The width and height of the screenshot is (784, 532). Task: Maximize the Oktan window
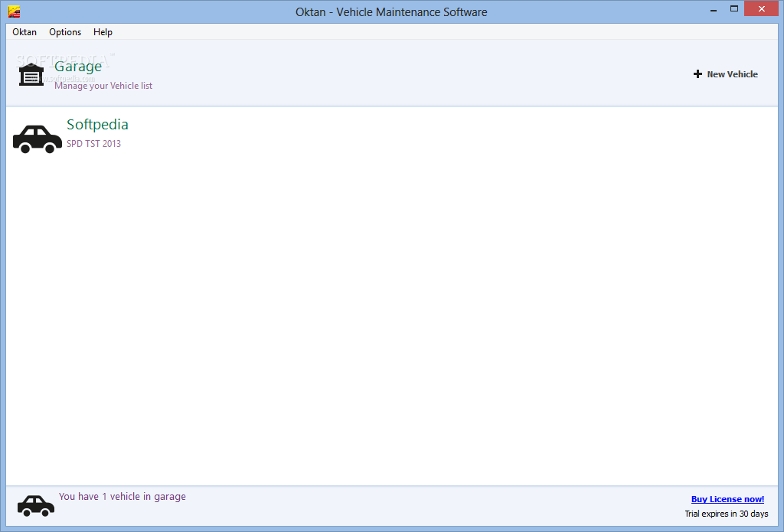(x=734, y=8)
